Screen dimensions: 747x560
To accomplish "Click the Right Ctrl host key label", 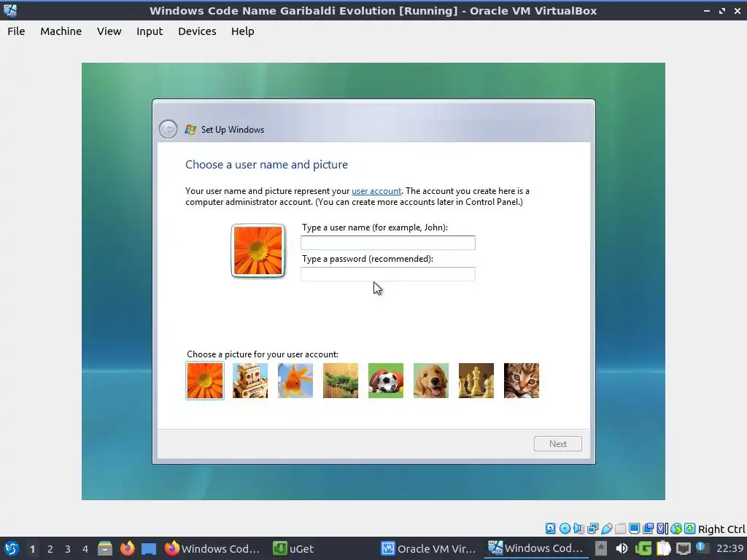I will 721,529.
